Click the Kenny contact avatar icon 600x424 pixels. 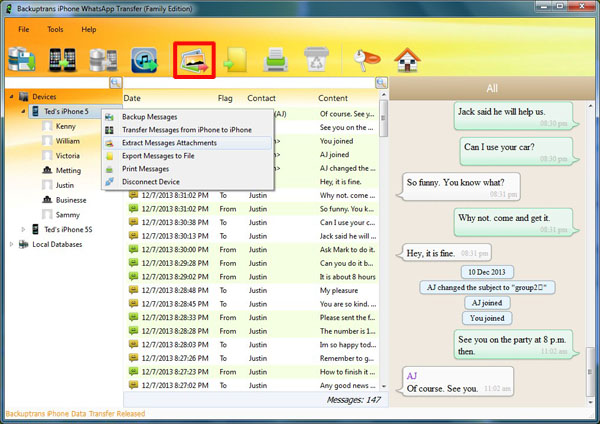pyautogui.click(x=47, y=126)
